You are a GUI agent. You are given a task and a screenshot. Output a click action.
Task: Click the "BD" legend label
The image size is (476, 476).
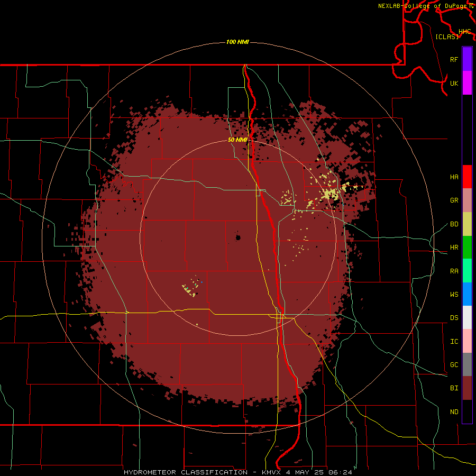pyautogui.click(x=454, y=224)
